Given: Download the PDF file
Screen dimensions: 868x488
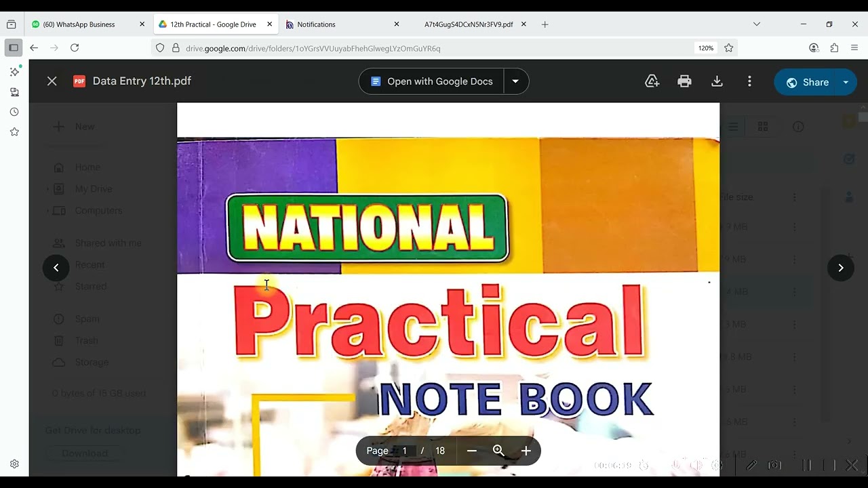Looking at the screenshot, I should (x=717, y=81).
